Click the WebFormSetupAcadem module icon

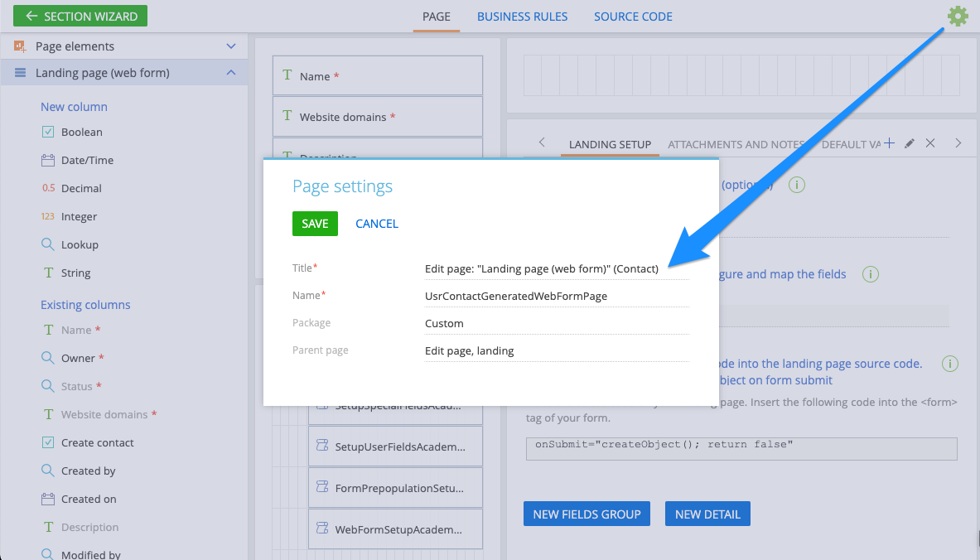(x=322, y=529)
